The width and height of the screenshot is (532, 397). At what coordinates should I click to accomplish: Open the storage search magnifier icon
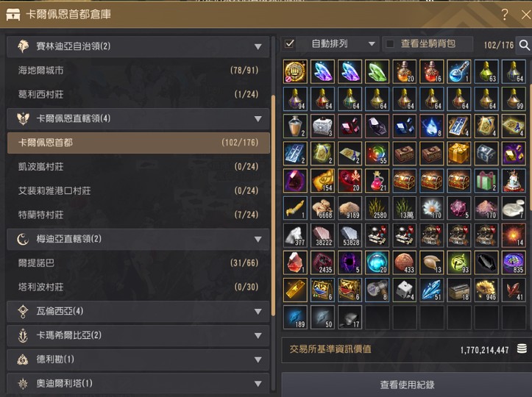pos(524,45)
